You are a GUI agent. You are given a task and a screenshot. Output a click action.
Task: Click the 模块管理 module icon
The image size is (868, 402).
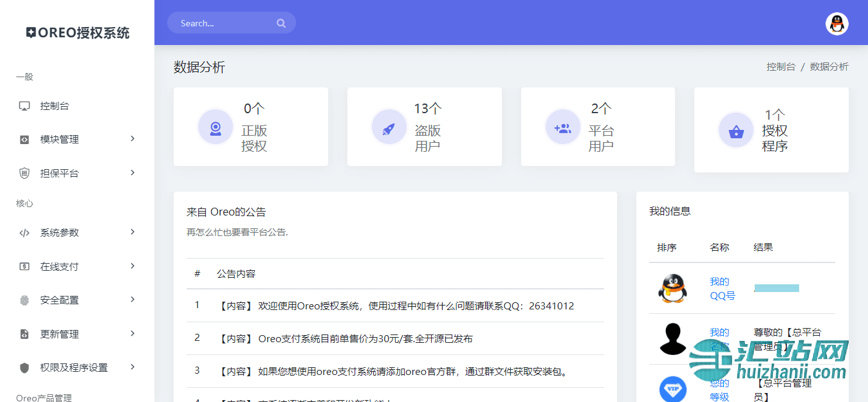pos(24,140)
